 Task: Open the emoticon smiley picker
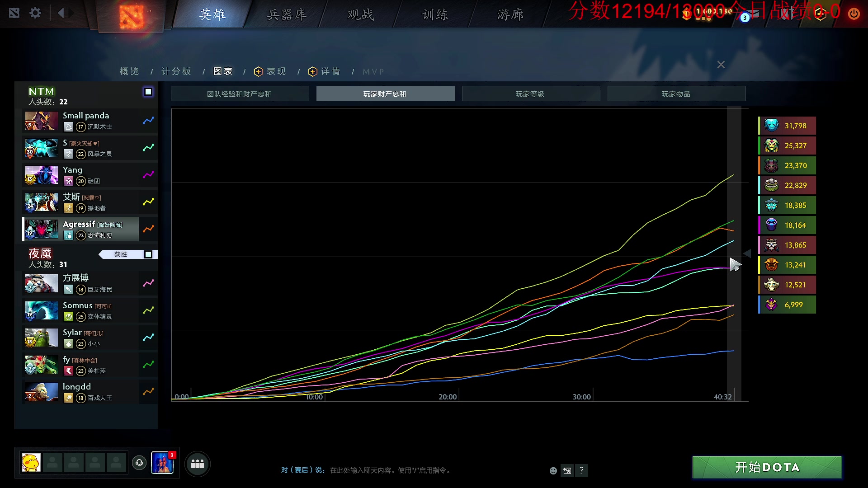553,471
